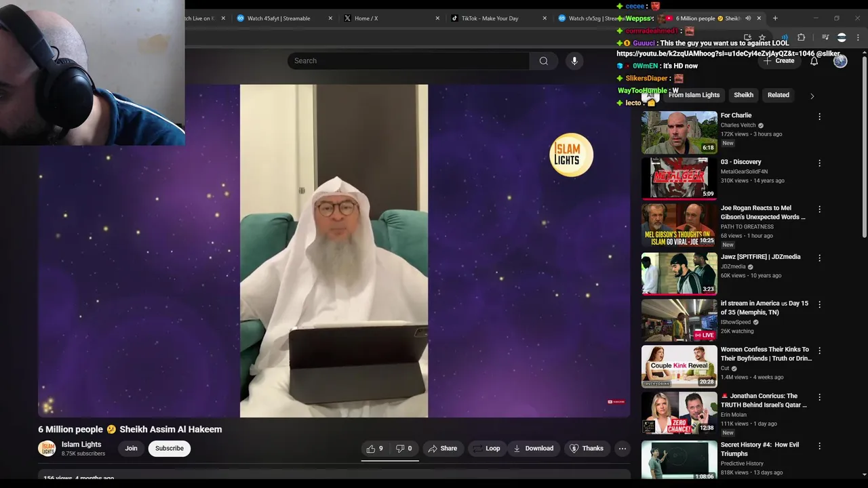Like the video with thumbs up
868x488 pixels.
click(x=375, y=448)
